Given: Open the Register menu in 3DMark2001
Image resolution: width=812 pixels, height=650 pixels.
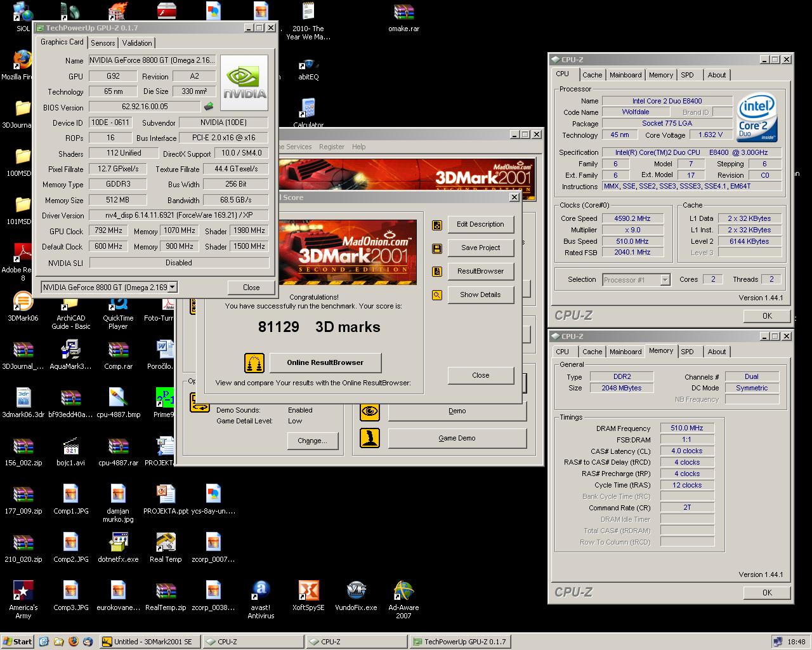Looking at the screenshot, I should pos(332,147).
